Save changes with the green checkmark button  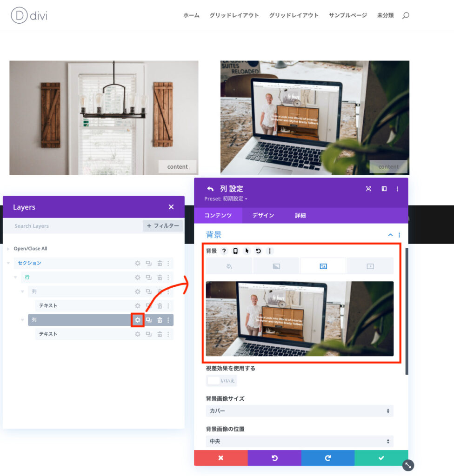pyautogui.click(x=381, y=458)
